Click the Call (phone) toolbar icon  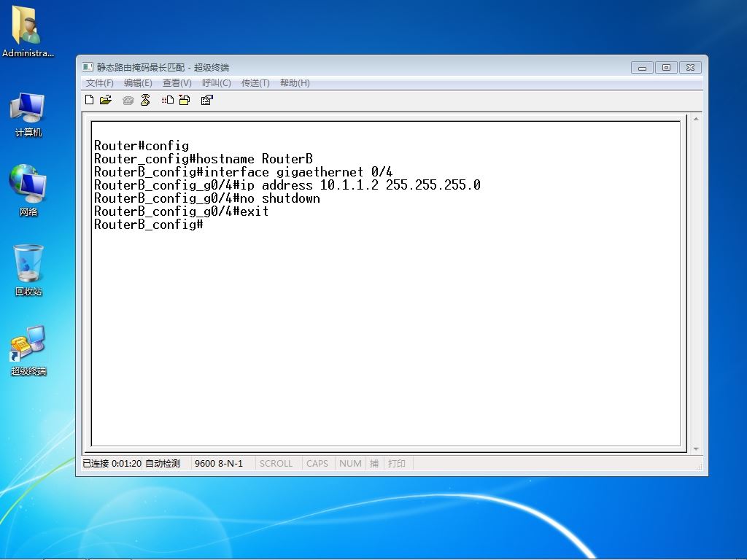pos(128,100)
